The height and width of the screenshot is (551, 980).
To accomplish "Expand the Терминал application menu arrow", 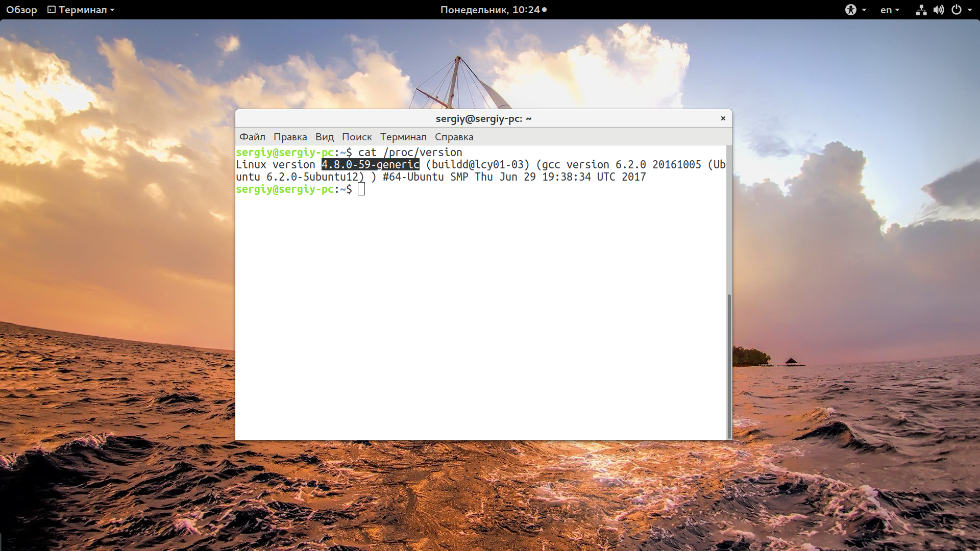I will coord(112,10).
